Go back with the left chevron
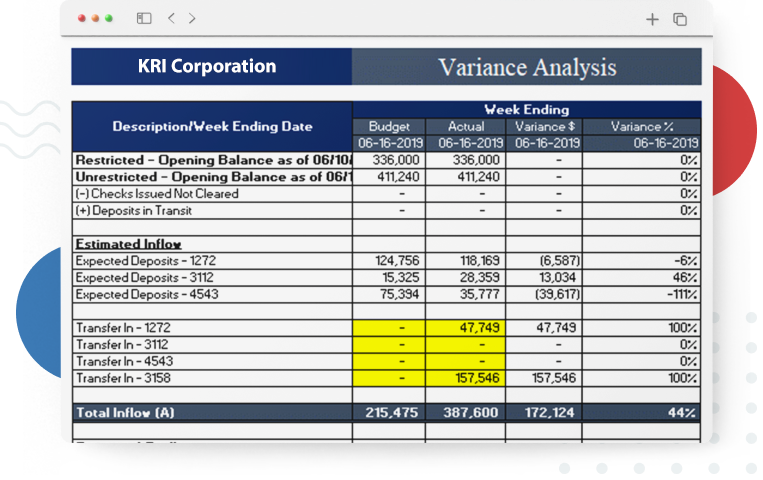The width and height of the screenshot is (763, 480). coord(171,18)
